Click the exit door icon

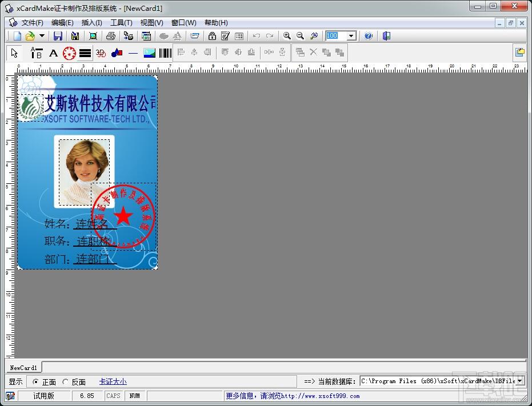click(386, 36)
